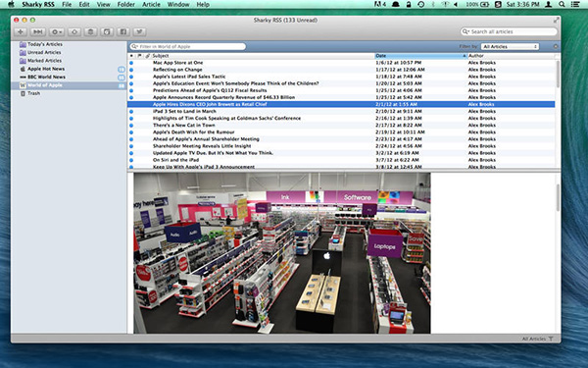Select article Apple Announces Record Quarterly Revenue
The image size is (588, 368).
(x=341, y=97)
